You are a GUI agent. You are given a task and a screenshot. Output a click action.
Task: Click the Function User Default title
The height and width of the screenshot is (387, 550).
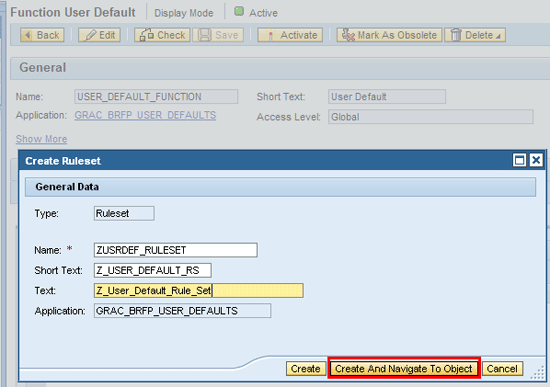(x=73, y=13)
